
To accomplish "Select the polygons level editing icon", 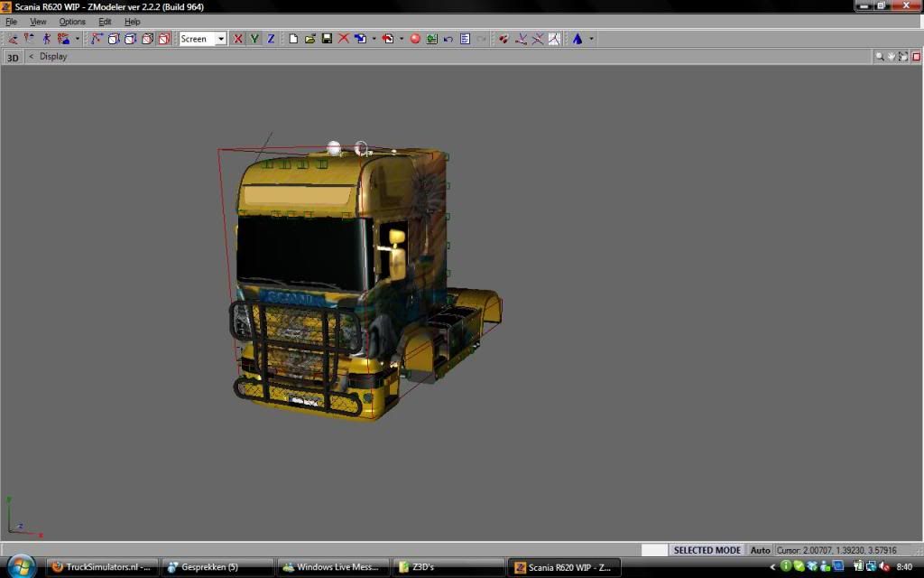I will point(46,39).
